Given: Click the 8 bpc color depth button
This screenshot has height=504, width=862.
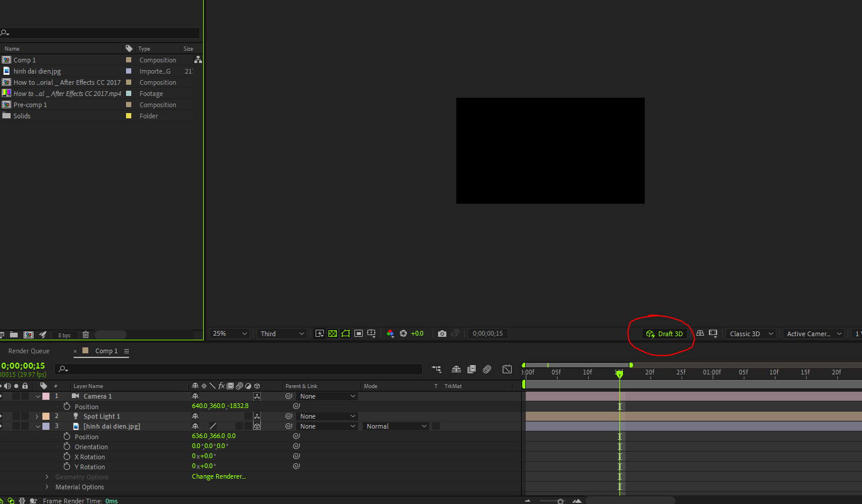Looking at the screenshot, I should [65, 334].
